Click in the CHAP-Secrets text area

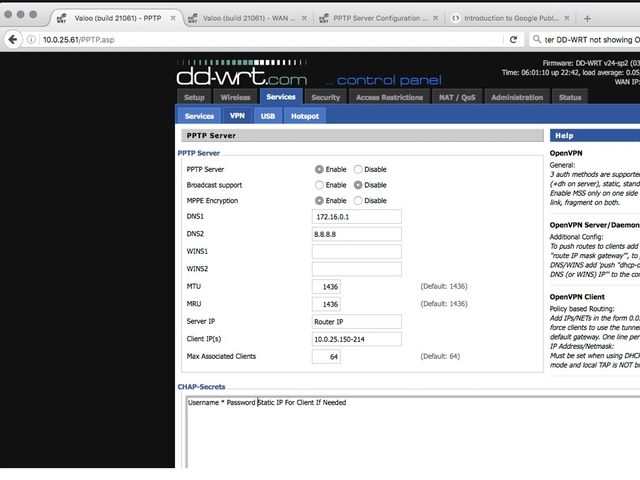412,433
